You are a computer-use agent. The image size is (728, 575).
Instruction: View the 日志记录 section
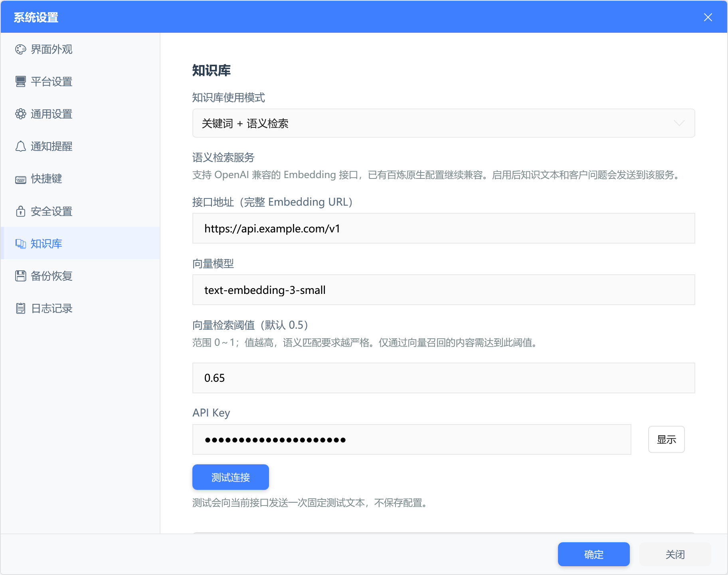[80, 308]
